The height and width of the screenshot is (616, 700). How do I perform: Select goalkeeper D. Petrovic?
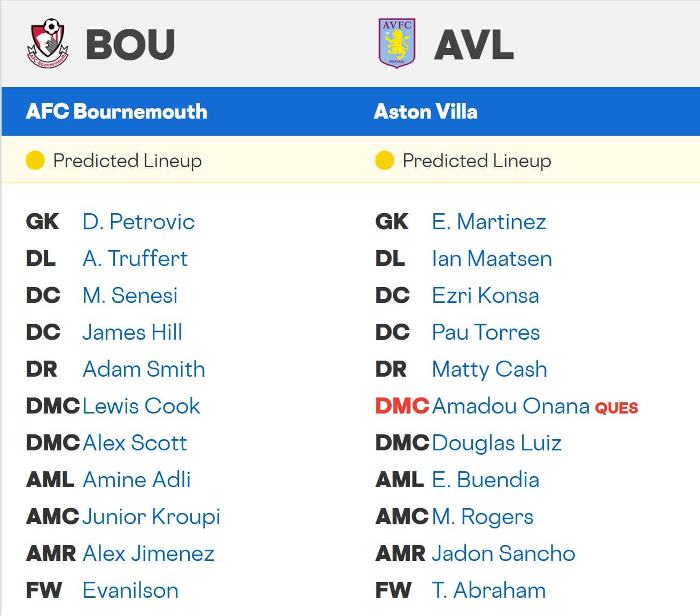138,222
